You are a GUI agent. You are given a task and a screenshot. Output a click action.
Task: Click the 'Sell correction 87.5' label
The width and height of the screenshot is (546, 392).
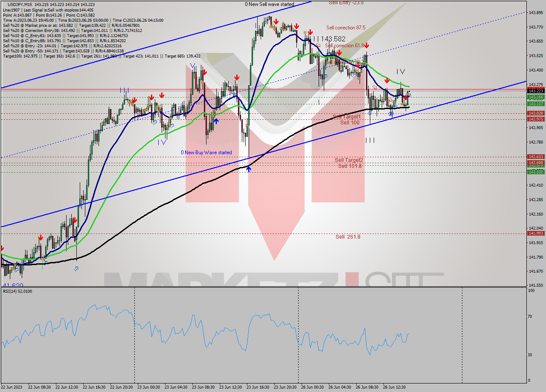click(346, 28)
